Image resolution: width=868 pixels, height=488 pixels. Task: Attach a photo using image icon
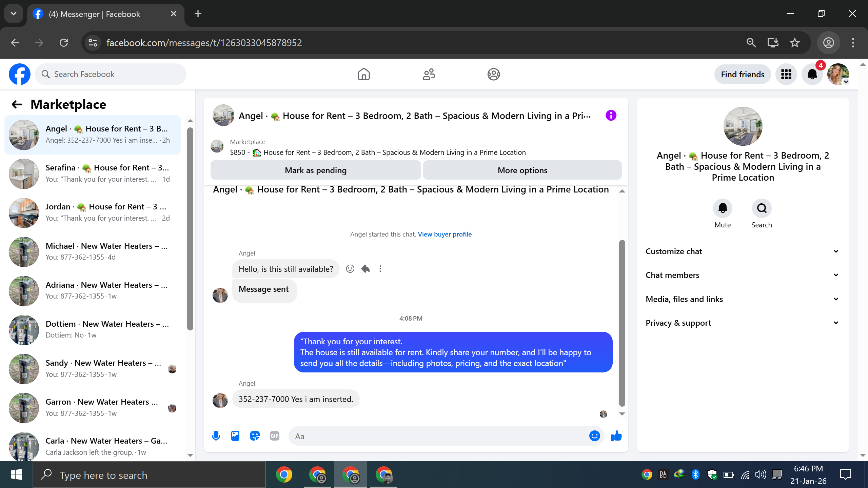click(x=235, y=436)
